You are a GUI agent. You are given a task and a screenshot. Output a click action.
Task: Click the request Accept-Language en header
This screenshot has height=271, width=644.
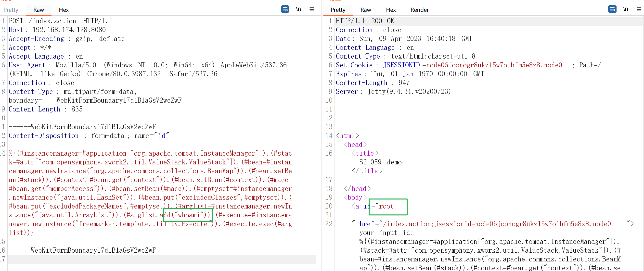46,56
